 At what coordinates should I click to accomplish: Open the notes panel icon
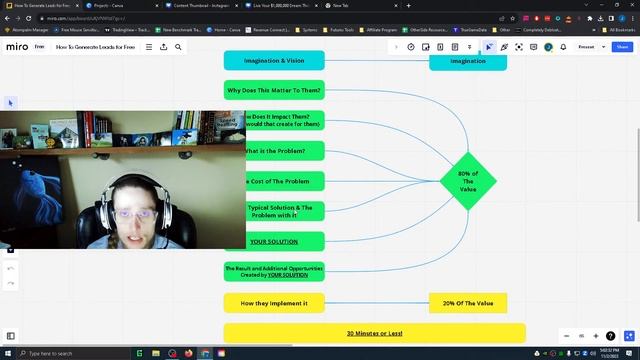[455, 47]
